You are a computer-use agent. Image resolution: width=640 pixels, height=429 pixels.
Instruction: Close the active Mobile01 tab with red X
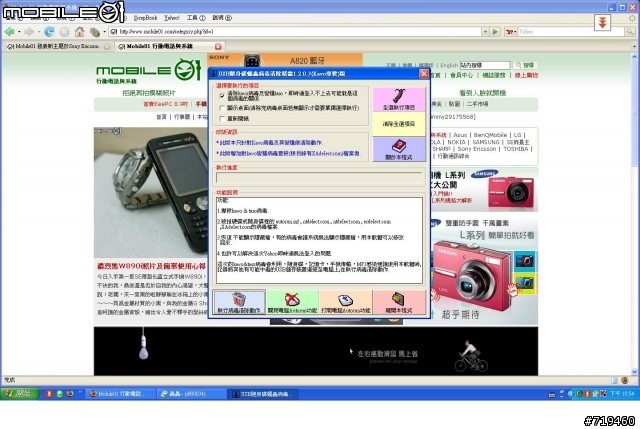pyautogui.click(x=218, y=47)
